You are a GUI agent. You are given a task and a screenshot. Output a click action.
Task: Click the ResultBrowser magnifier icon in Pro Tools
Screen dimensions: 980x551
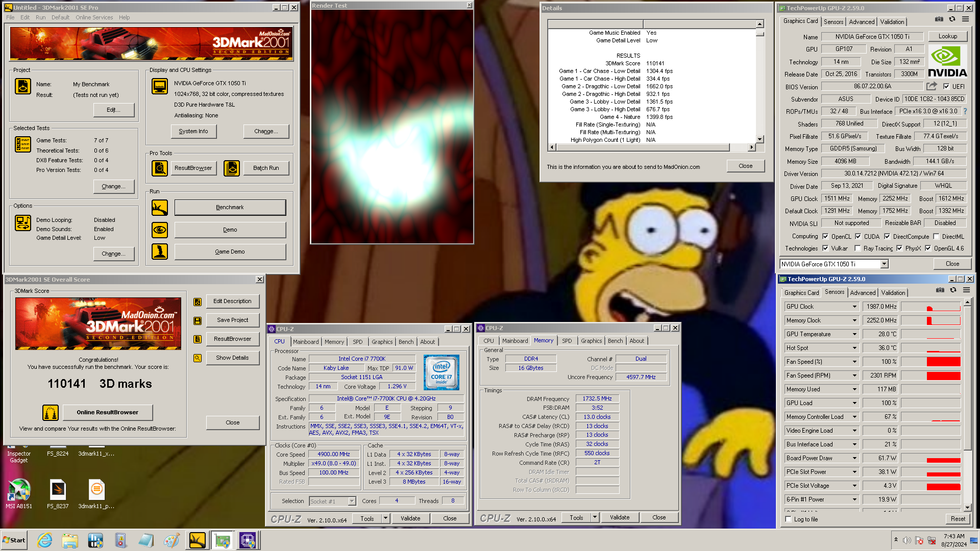coord(160,168)
